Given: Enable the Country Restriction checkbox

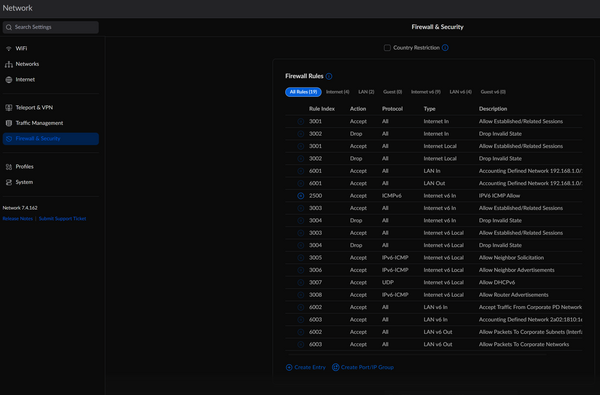Looking at the screenshot, I should (387, 48).
